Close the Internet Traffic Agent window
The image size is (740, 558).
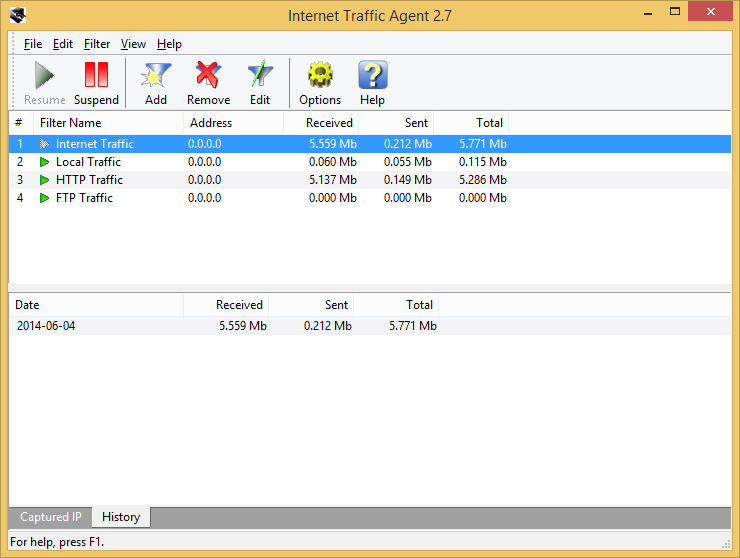(x=710, y=12)
